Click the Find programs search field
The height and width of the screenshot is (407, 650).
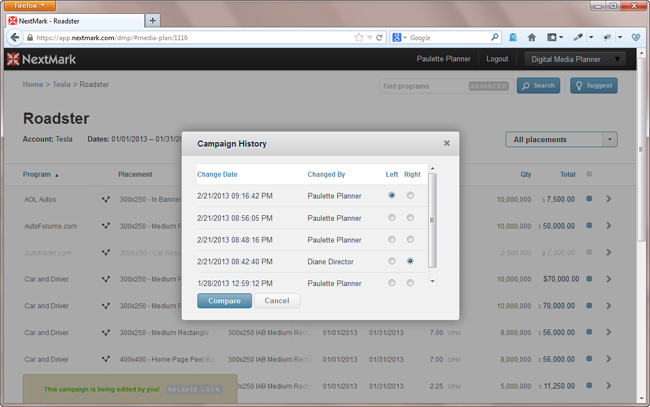(x=423, y=86)
